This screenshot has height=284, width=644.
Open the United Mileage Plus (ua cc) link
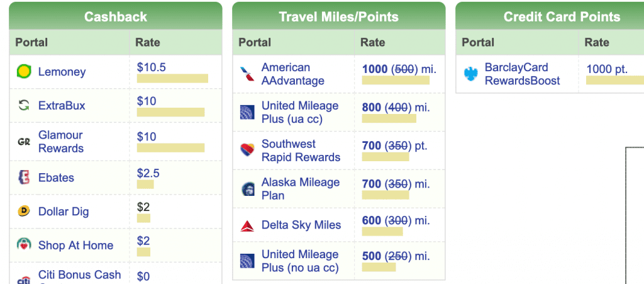click(300, 112)
